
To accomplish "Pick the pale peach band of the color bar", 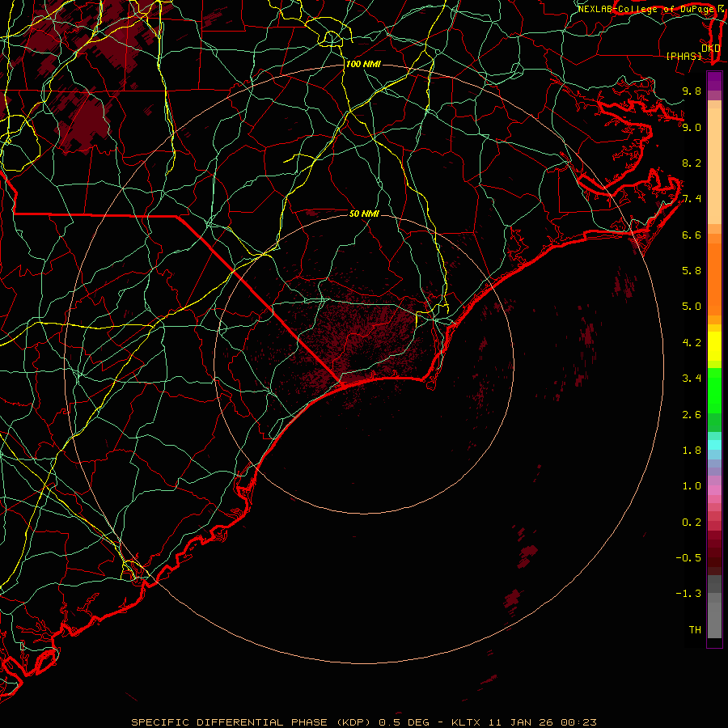I will [x=714, y=166].
